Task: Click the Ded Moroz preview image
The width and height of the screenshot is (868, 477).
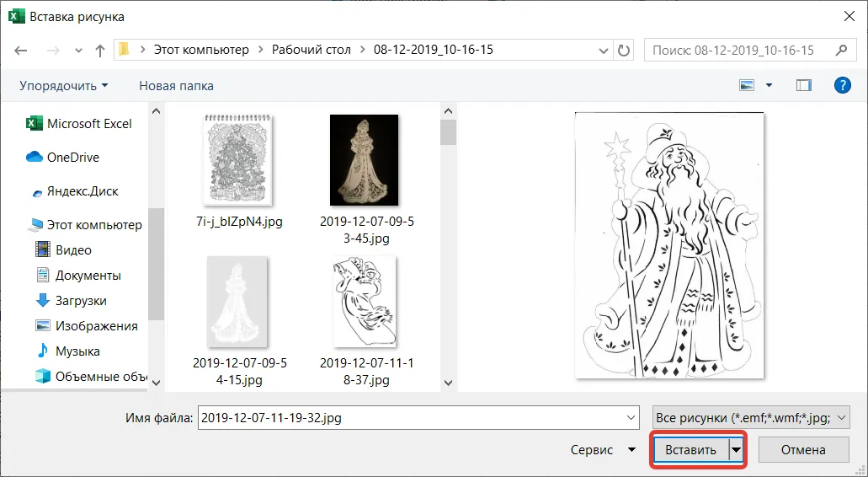Action: click(x=669, y=245)
